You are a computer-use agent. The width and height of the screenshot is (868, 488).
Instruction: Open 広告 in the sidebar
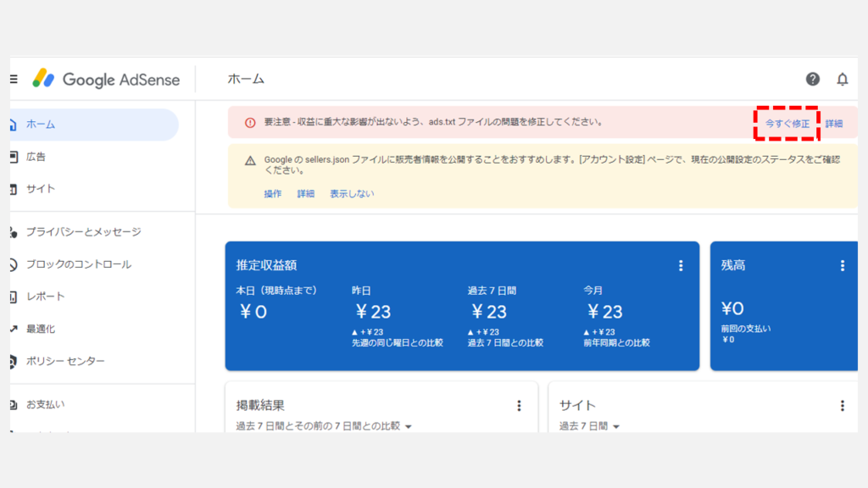point(36,157)
